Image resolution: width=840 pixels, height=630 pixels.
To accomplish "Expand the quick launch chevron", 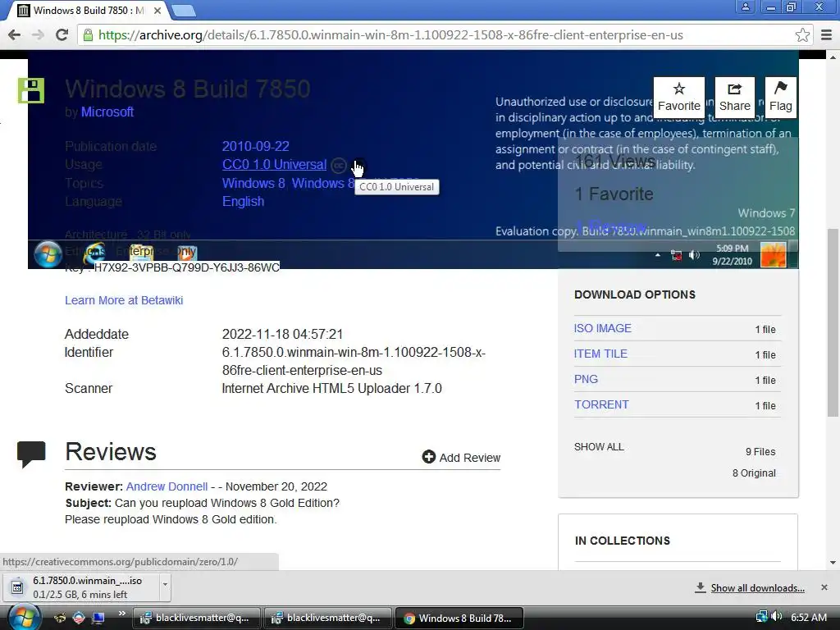I will (x=121, y=614).
